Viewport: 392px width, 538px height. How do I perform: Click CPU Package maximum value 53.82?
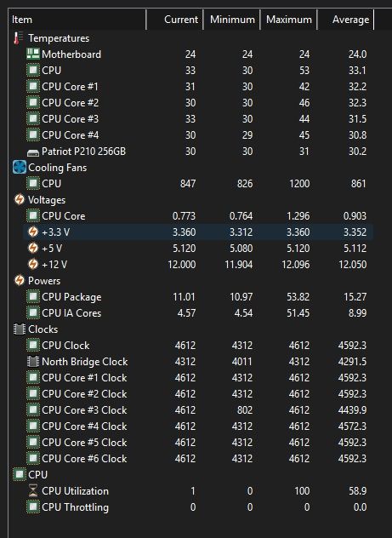click(x=298, y=297)
